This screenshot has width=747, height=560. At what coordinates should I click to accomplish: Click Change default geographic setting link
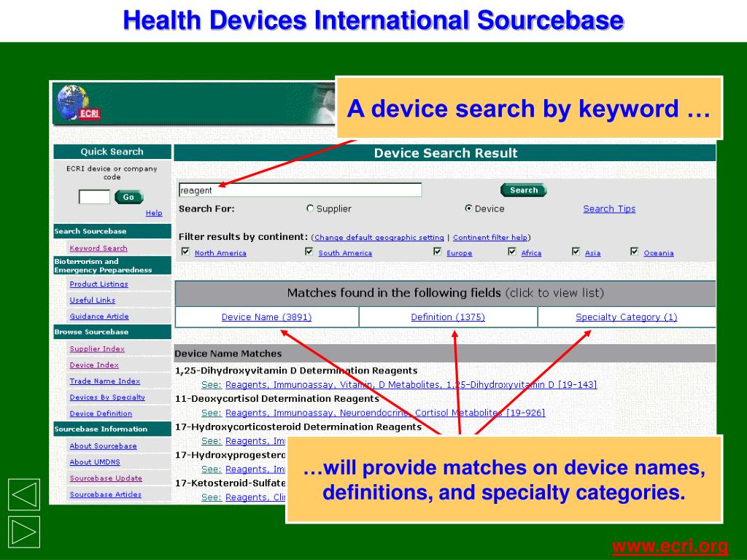tap(379, 238)
